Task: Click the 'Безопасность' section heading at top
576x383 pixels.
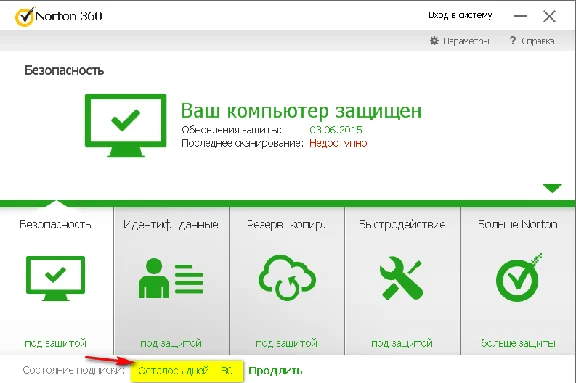Action: pos(64,70)
